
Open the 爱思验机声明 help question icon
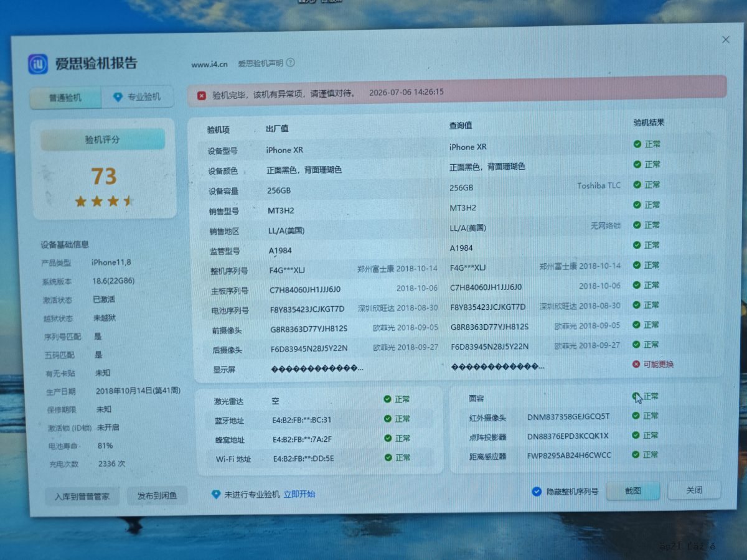(291, 63)
